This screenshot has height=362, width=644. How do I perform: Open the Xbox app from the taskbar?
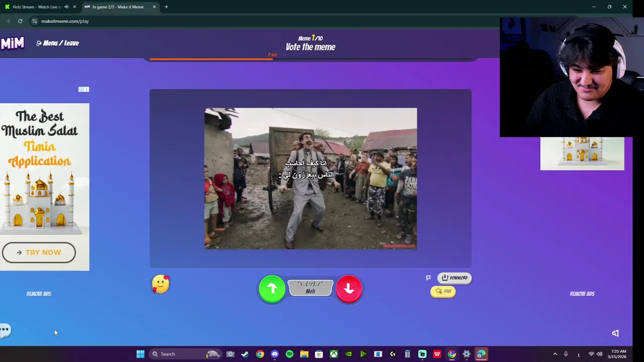(334, 354)
